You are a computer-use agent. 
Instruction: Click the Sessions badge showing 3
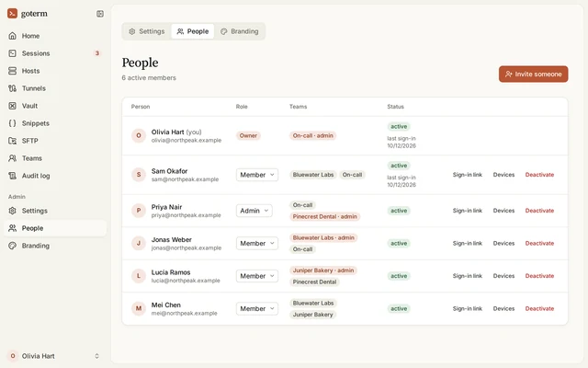pos(97,53)
